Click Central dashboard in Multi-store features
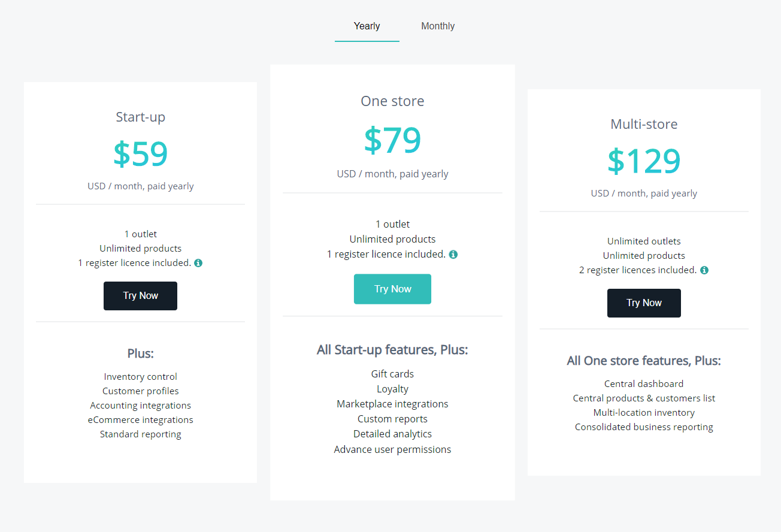The width and height of the screenshot is (781, 532). pyautogui.click(x=644, y=383)
